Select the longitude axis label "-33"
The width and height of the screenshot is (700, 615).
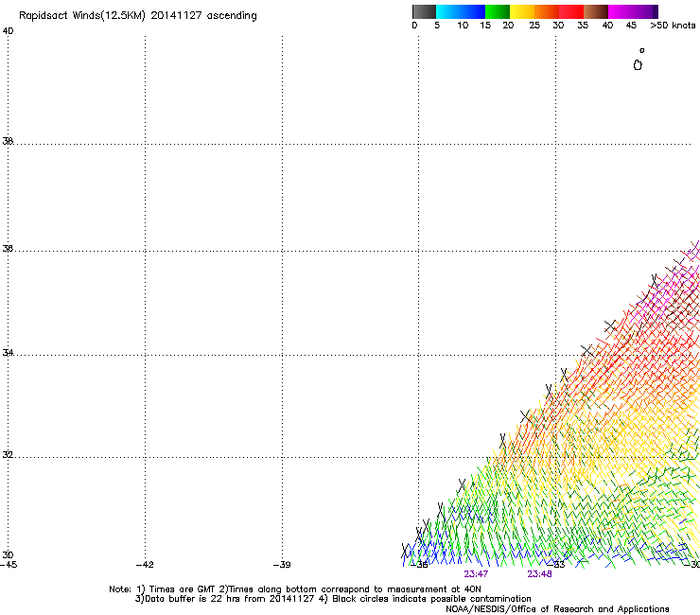tap(557, 565)
